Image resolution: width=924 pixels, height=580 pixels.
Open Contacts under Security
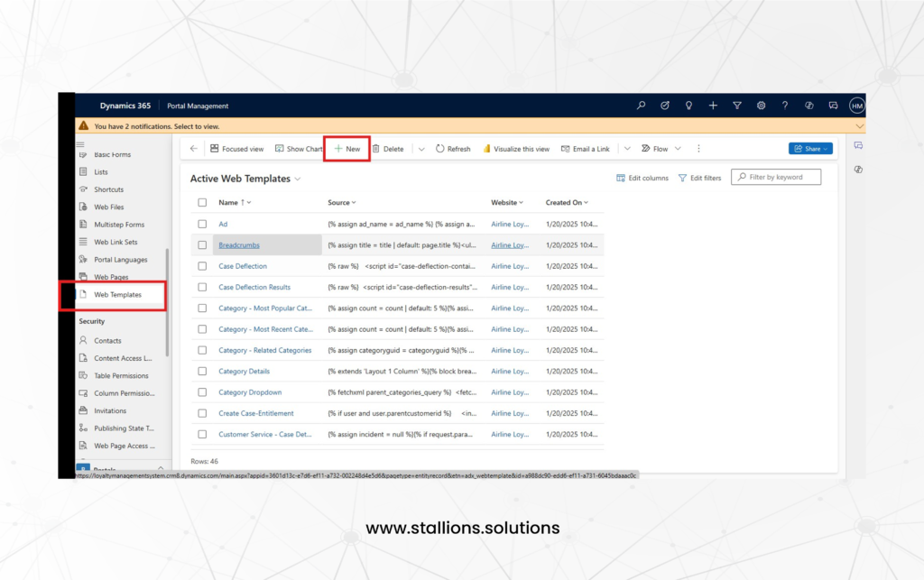pos(108,340)
